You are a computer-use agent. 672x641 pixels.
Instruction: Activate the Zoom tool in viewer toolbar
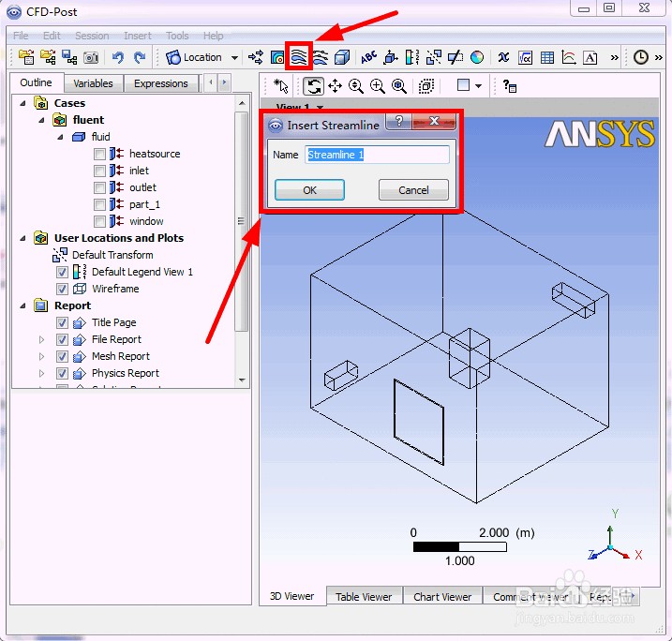tap(356, 86)
